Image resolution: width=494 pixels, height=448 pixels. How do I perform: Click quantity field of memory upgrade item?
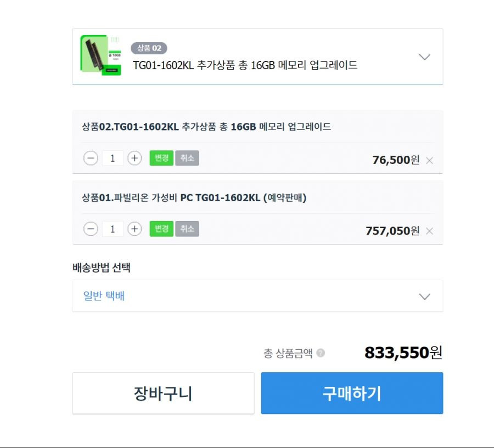113,158
